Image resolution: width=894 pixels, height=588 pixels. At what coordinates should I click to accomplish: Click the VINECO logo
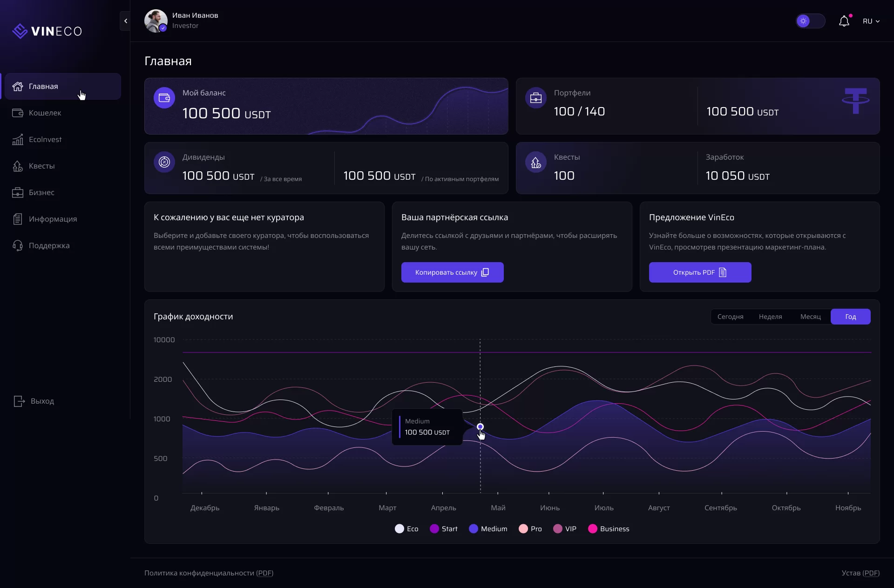[47, 31]
